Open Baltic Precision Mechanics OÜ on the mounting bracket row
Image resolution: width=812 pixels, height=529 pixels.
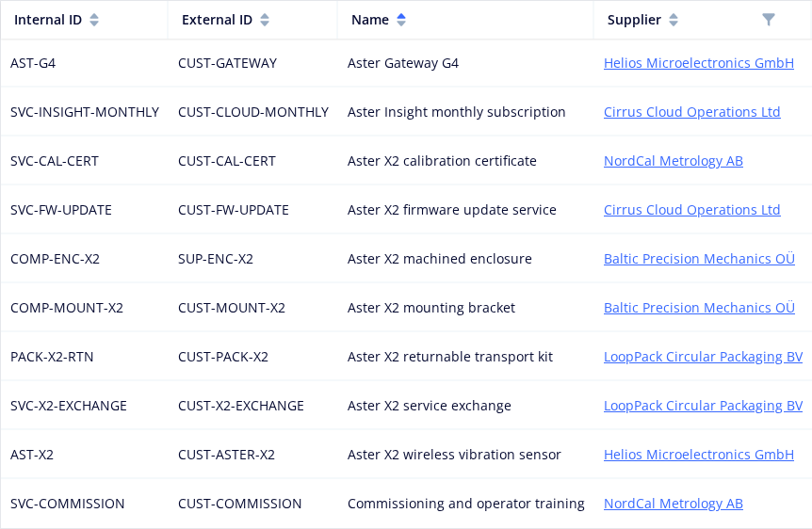[699, 308]
